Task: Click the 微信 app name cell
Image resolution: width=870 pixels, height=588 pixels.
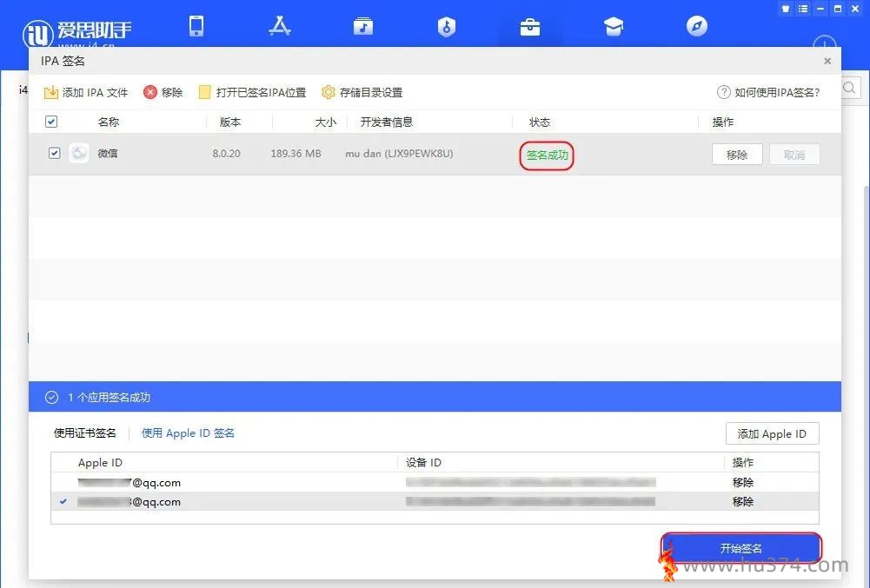Action: tap(108, 153)
